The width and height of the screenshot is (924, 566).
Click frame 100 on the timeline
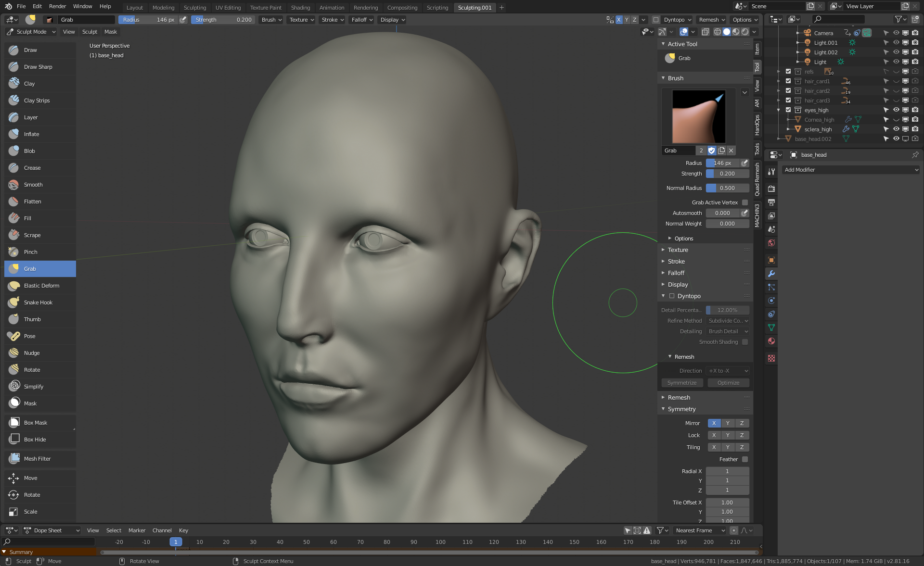coord(440,542)
